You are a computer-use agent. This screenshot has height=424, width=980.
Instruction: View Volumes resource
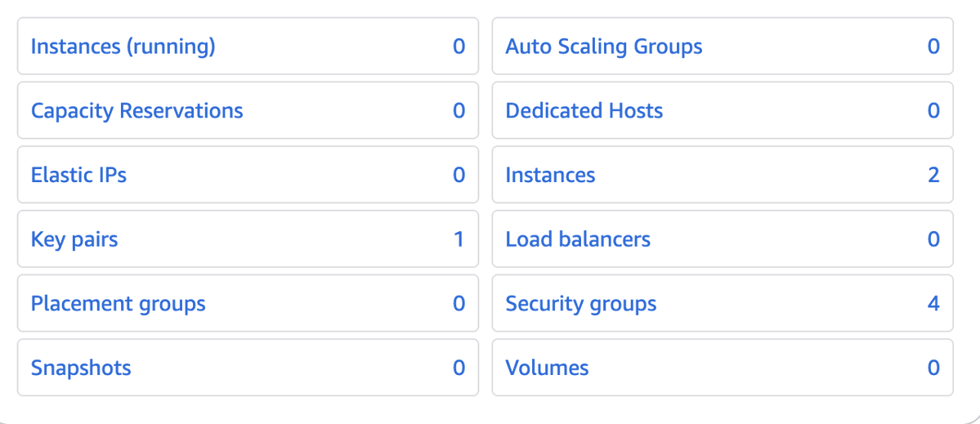click(548, 368)
